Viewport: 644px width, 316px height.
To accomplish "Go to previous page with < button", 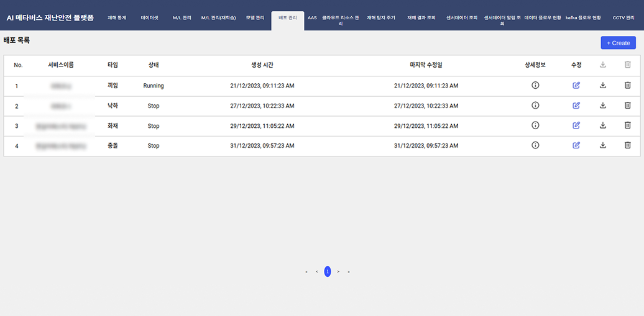I will [x=316, y=272].
